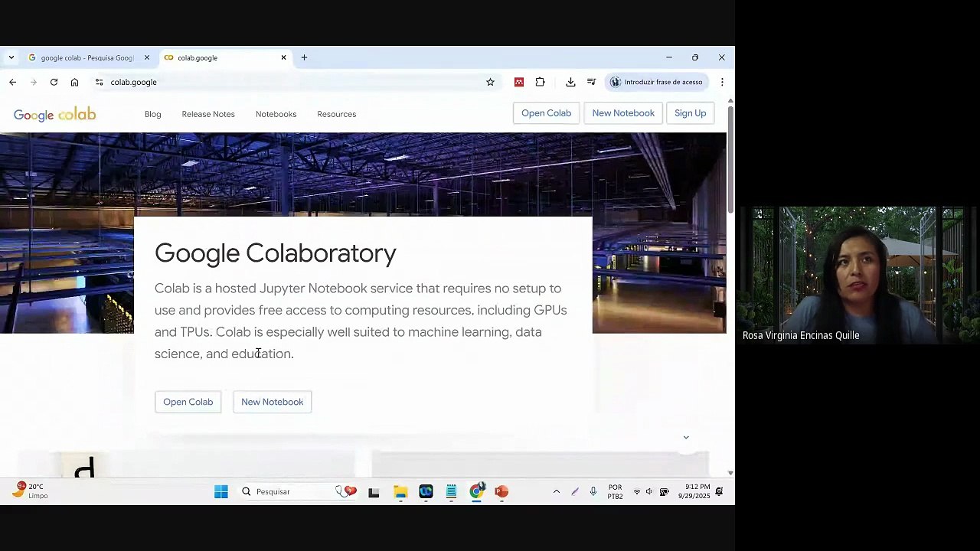Click New Notebook button in header
Image resolution: width=980 pixels, height=551 pixels.
[x=623, y=113]
